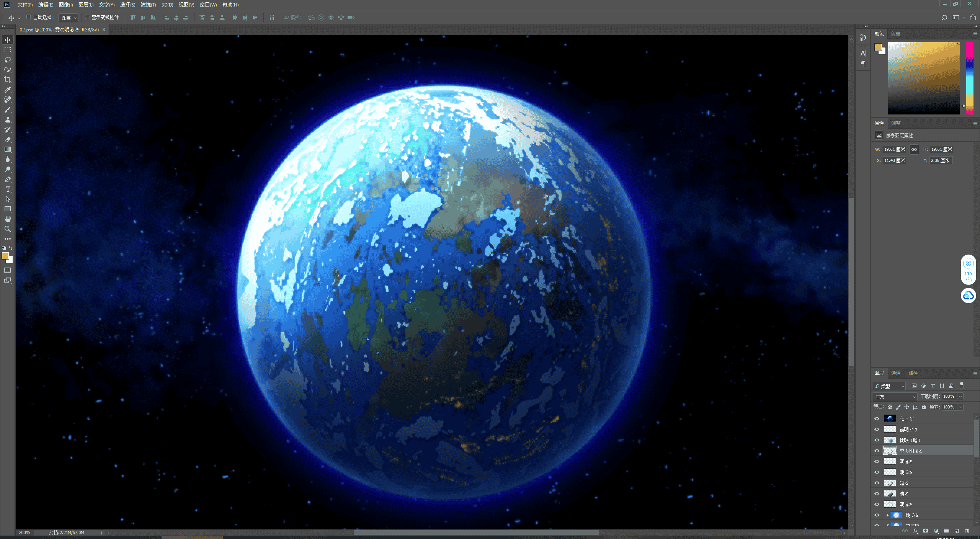Add a layer style with fx button

tap(915, 531)
